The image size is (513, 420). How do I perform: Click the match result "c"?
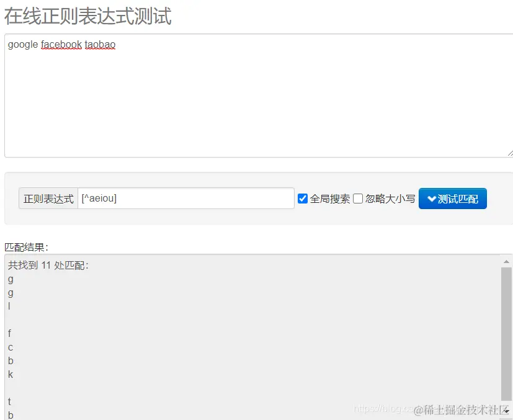pos(11,347)
